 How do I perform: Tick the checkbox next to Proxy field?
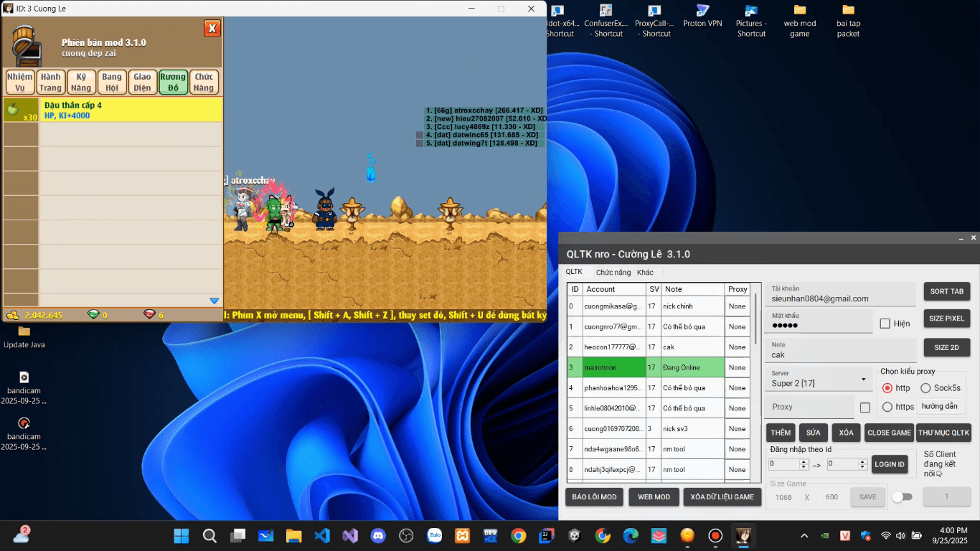[x=865, y=408]
